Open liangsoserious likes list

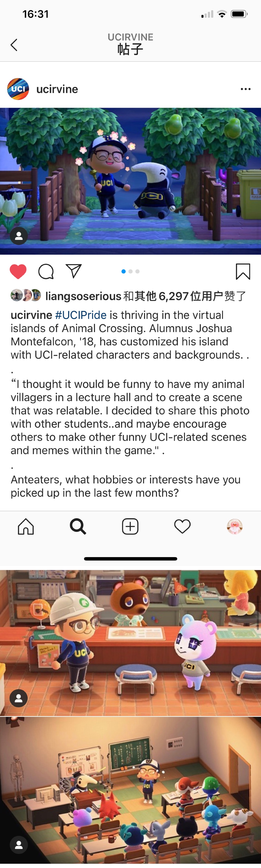[x=83, y=296]
